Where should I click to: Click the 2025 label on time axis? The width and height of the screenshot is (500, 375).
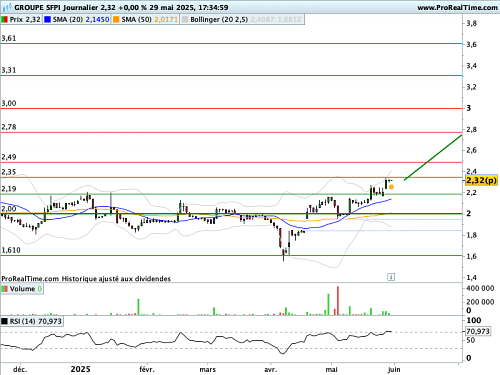pyautogui.click(x=80, y=369)
